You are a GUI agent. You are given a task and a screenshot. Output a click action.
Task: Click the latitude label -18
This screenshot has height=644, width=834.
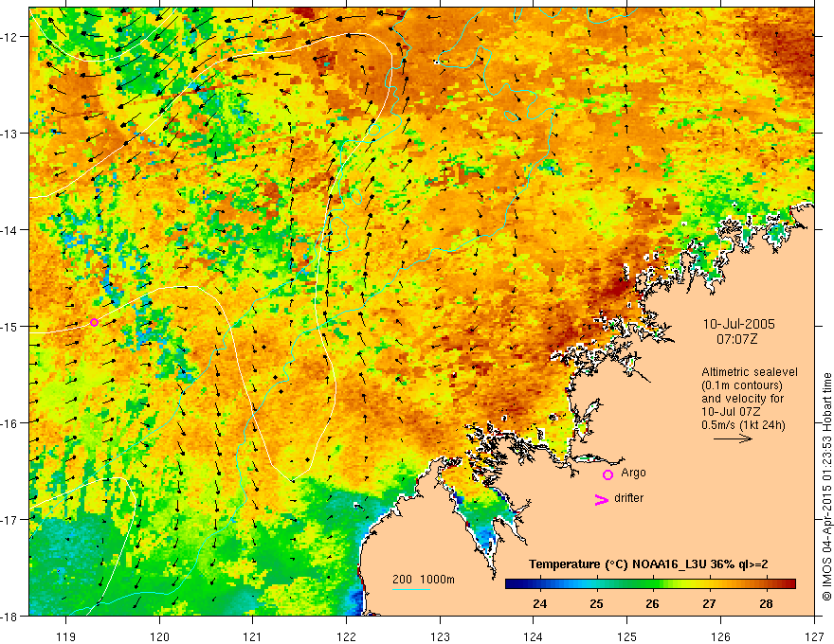[x=11, y=617]
